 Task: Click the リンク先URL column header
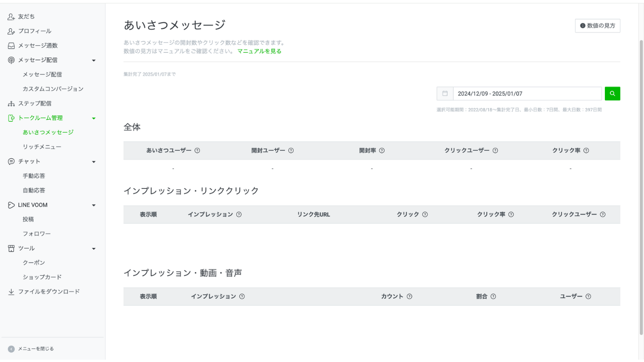point(314,214)
